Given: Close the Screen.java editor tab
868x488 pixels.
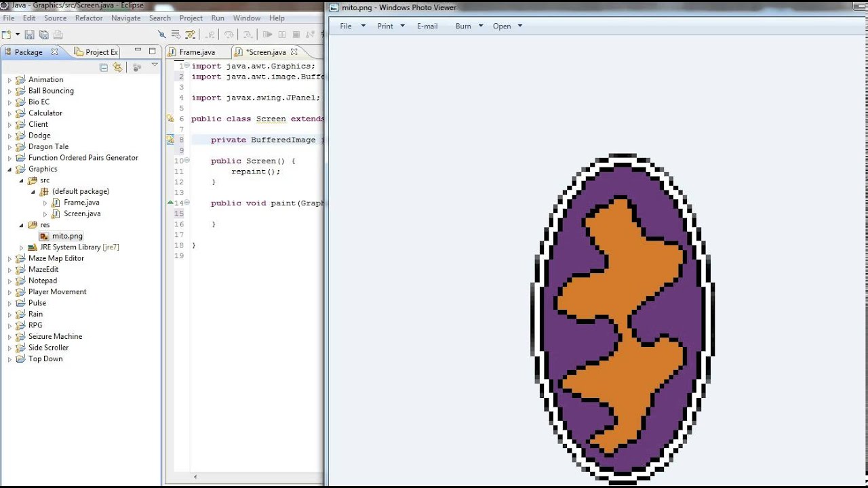Looking at the screenshot, I should click(x=294, y=52).
